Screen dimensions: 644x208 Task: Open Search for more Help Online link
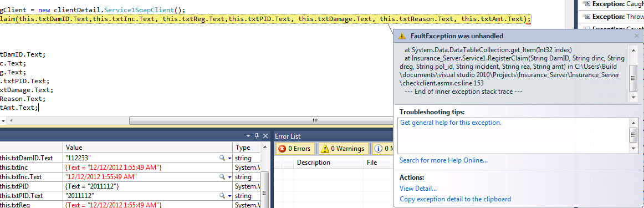click(x=443, y=160)
